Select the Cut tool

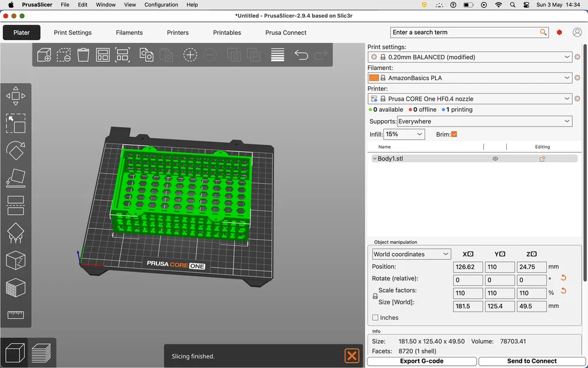[16, 205]
